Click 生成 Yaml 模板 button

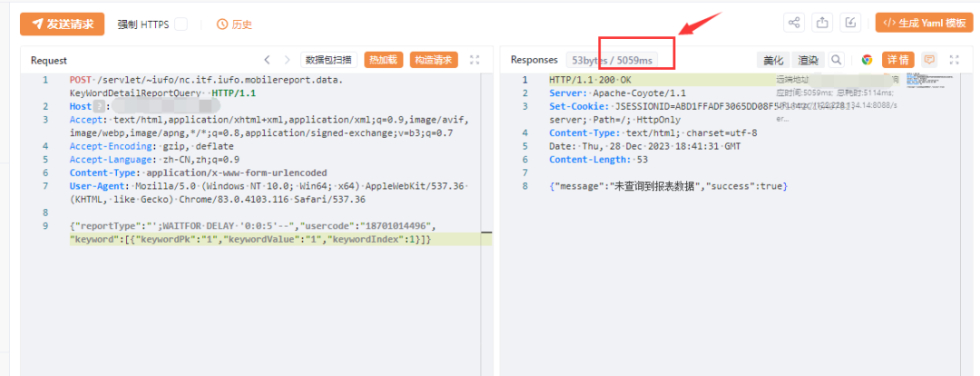click(x=924, y=23)
